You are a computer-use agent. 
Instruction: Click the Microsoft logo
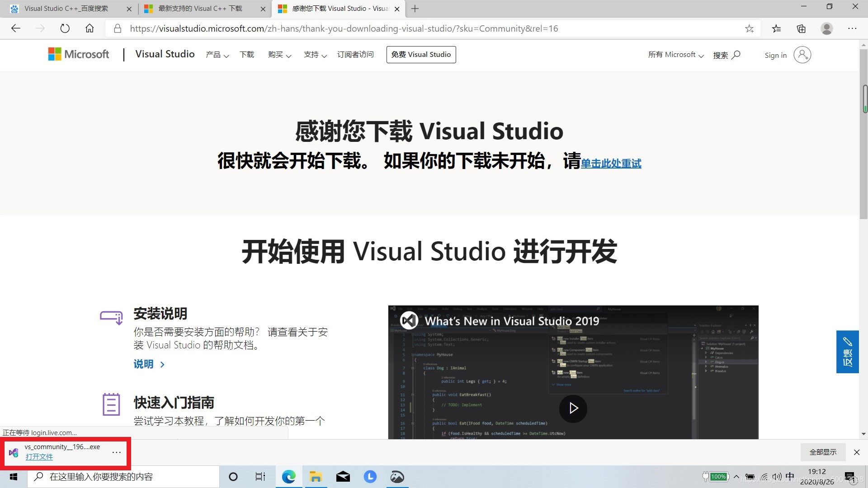(79, 54)
